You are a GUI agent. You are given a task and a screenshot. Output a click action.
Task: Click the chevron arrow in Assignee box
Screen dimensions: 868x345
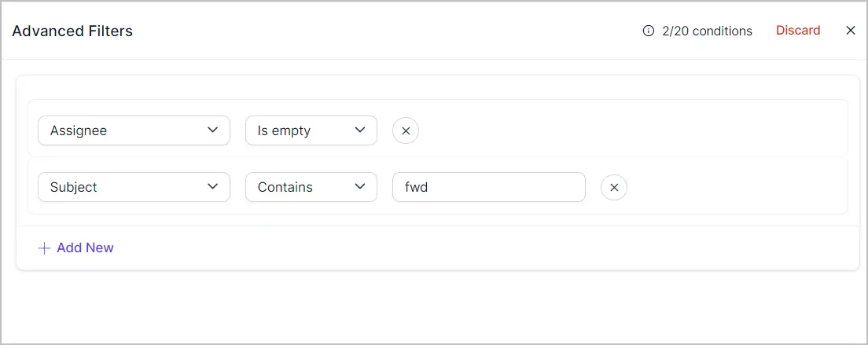coord(212,130)
